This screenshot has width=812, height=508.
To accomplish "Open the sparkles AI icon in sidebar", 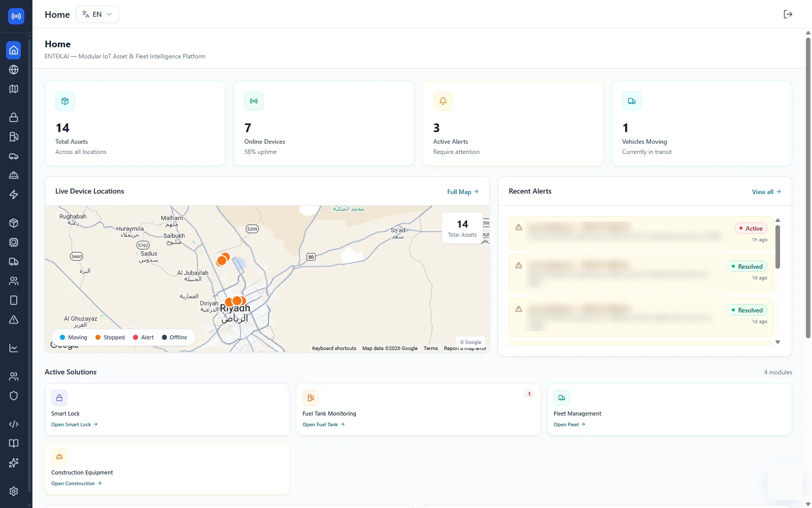I will pos(14,463).
